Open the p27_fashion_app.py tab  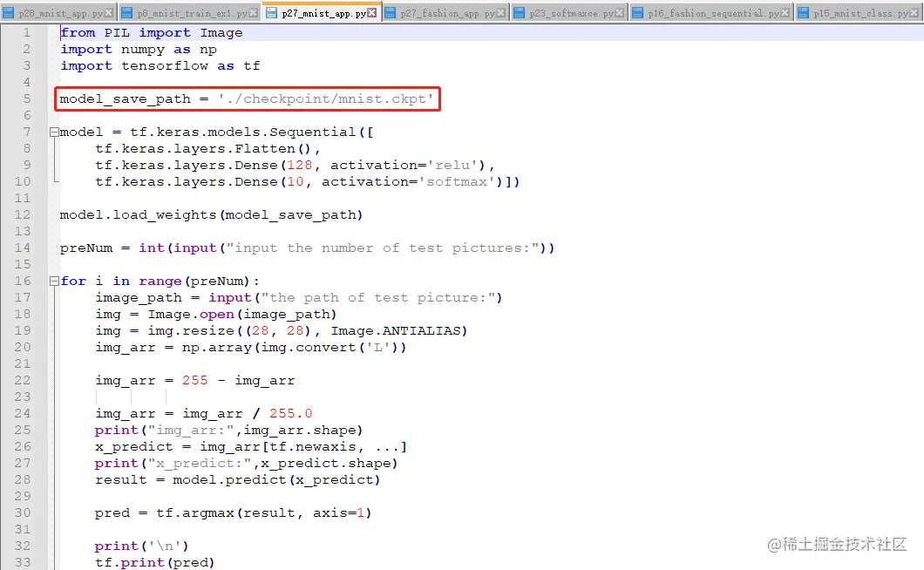[x=446, y=12]
